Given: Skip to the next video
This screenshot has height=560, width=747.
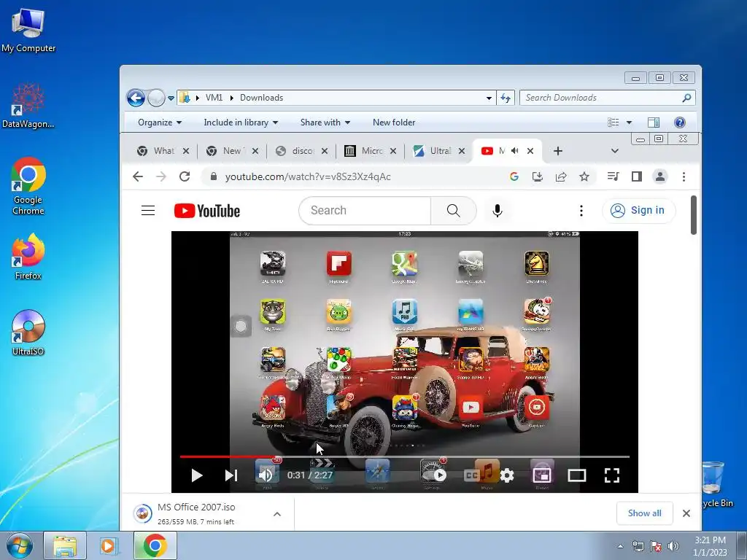Looking at the screenshot, I should tap(231, 475).
